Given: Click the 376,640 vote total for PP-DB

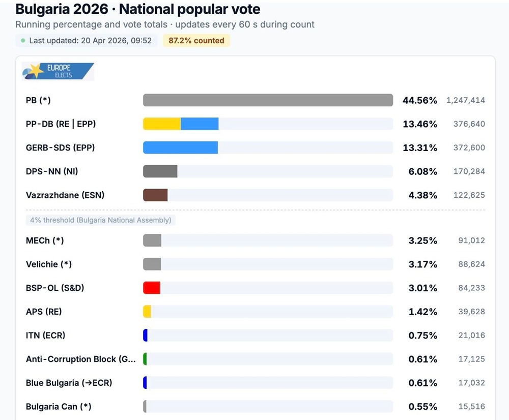Looking at the screenshot, I should pyautogui.click(x=469, y=124).
